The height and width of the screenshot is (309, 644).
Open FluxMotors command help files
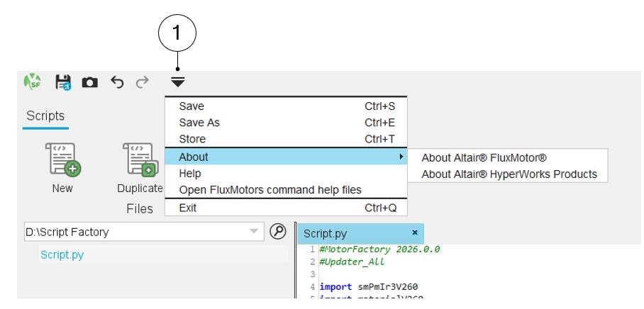click(270, 190)
